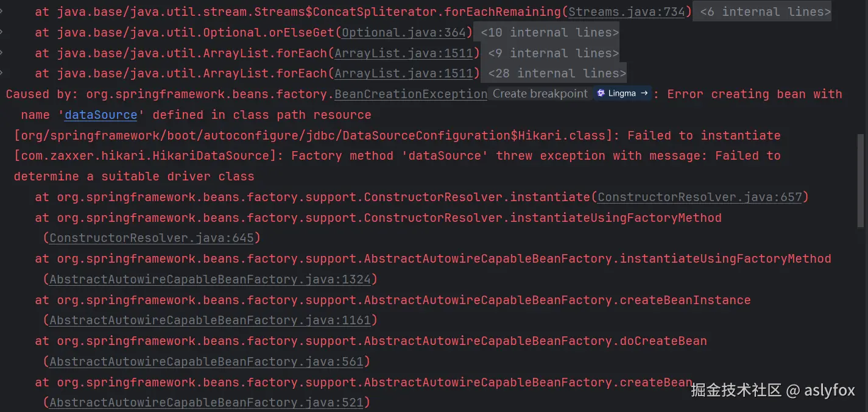Open ArrayList.java:1511 source link
Screen dimensions: 868x412
click(x=404, y=53)
